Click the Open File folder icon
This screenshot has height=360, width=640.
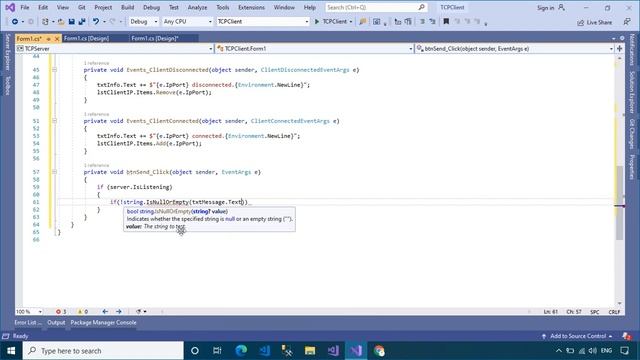(61, 22)
